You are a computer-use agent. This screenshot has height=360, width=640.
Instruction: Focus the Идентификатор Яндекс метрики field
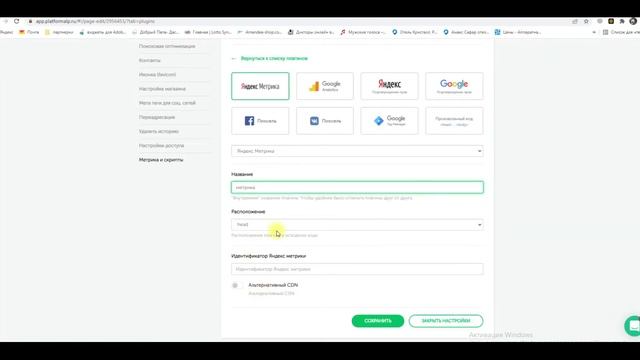[x=357, y=269]
